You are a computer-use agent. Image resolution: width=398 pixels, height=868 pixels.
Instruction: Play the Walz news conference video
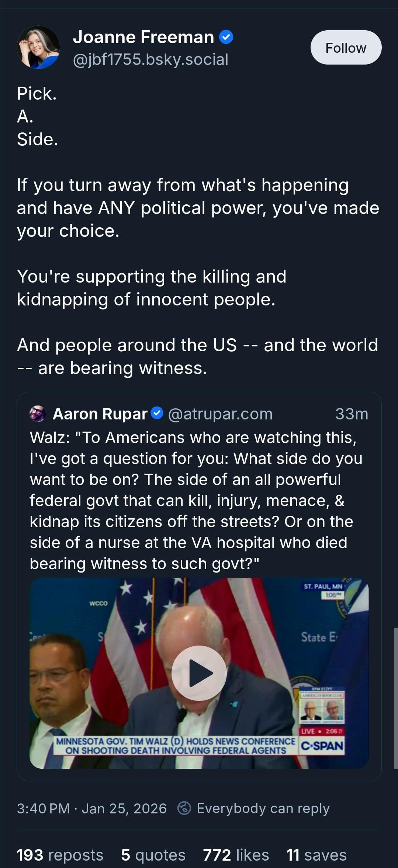[199, 673]
